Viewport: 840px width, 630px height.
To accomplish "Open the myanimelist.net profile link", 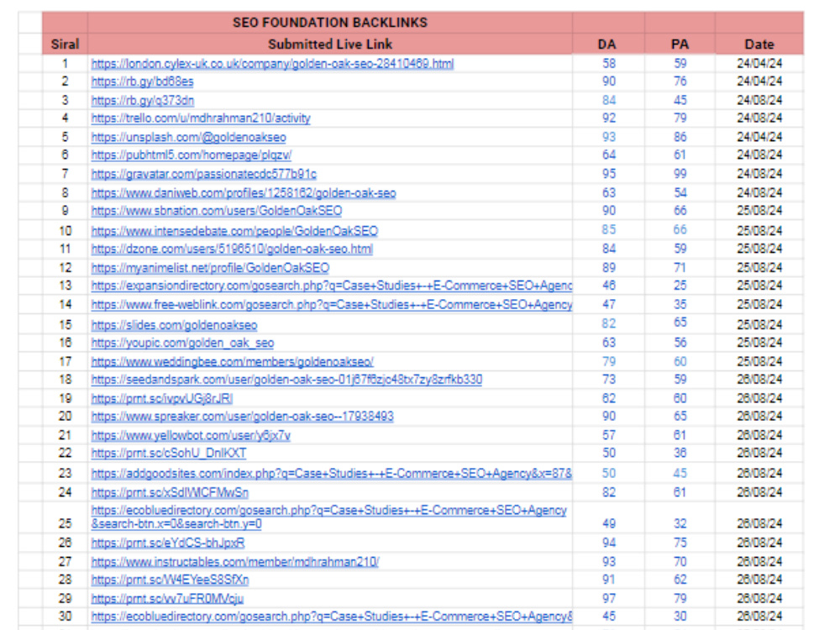I will (x=210, y=268).
